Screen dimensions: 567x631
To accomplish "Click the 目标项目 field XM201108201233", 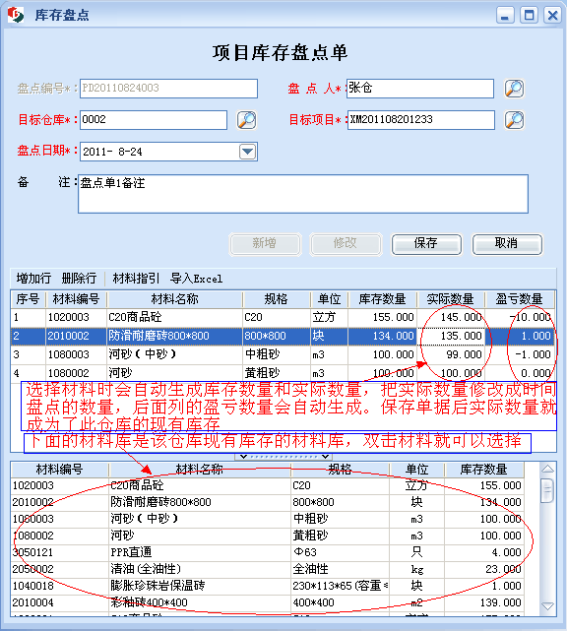I will point(421,120).
